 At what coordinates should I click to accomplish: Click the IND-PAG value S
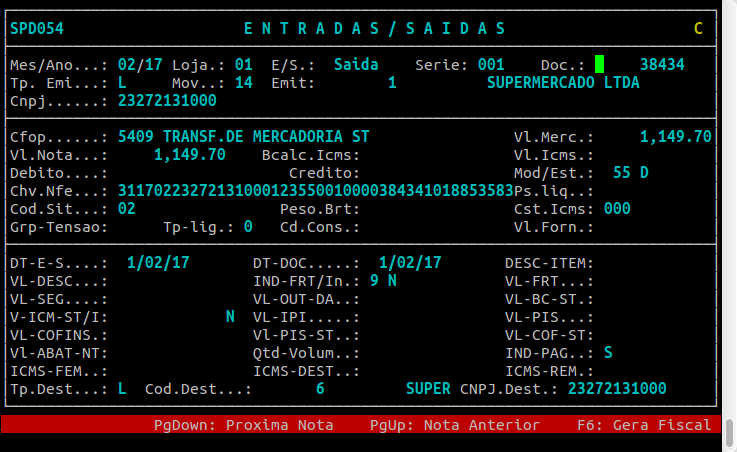608,352
